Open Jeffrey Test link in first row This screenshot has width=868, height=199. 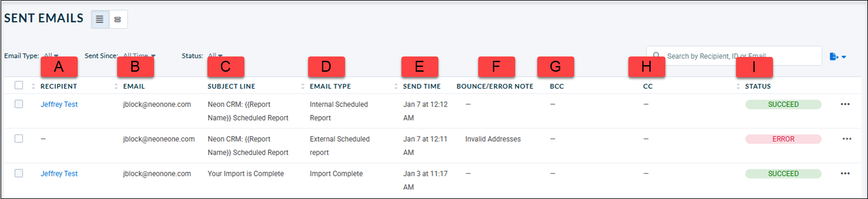[59, 104]
